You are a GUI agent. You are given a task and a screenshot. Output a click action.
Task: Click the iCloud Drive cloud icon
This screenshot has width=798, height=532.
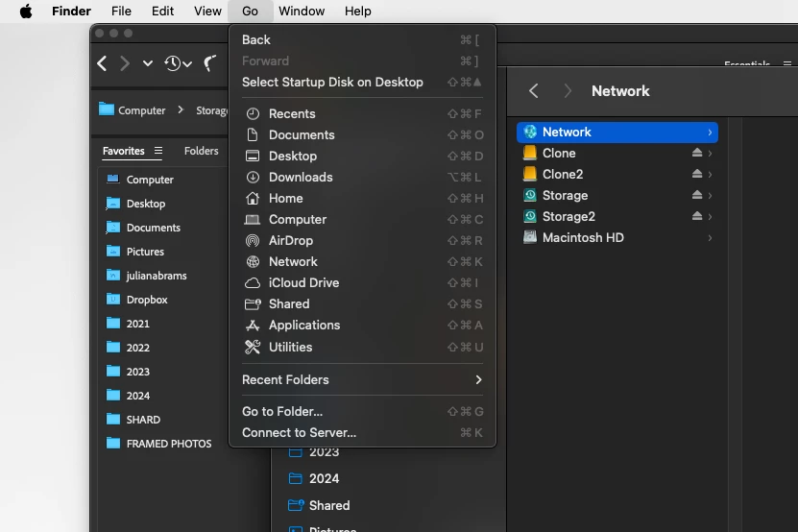click(x=253, y=283)
